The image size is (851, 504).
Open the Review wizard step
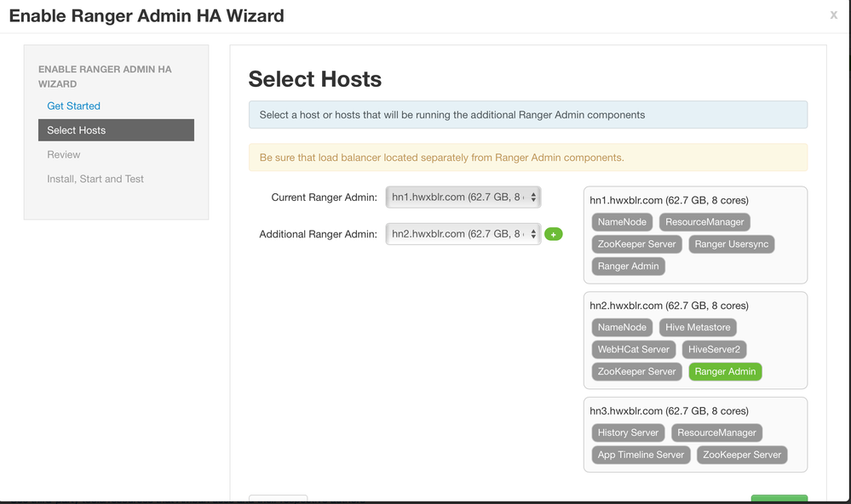[64, 155]
